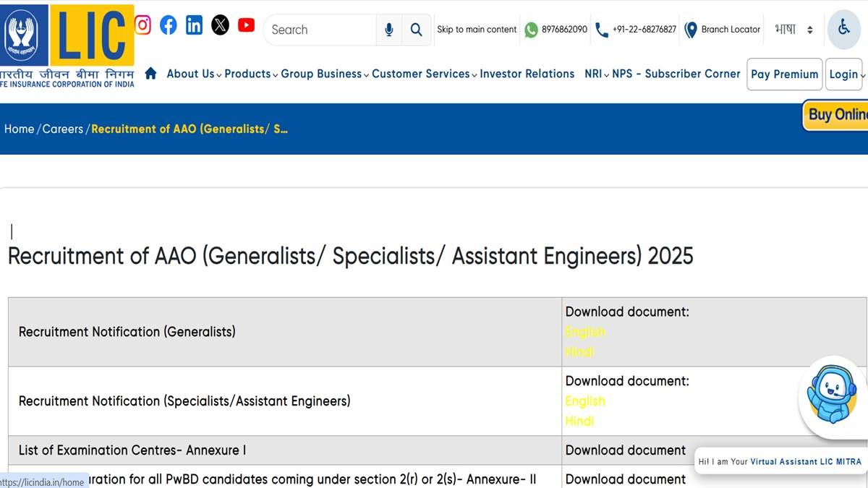The height and width of the screenshot is (488, 868).
Task: Type in the Search field
Action: pyautogui.click(x=320, y=30)
